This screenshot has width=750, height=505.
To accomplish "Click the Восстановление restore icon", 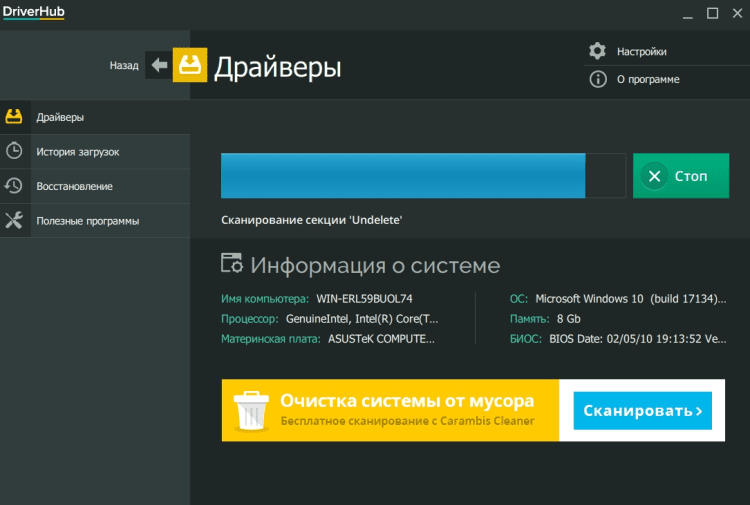I will 14,186.
